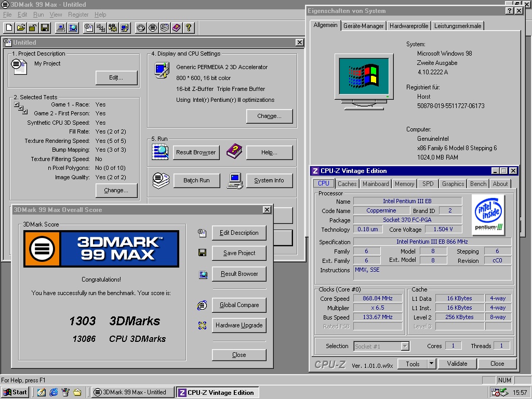Open the Windows Start menu
532x399 pixels.
tap(15, 392)
